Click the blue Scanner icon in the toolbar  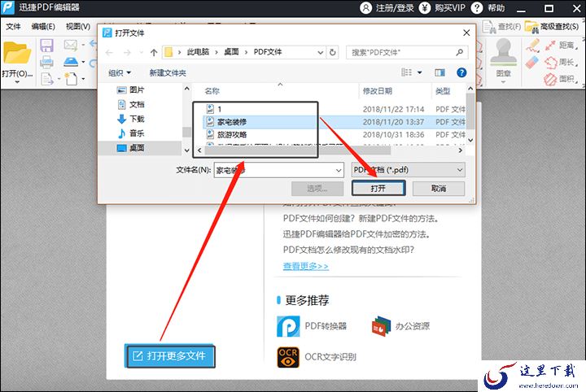(71, 62)
